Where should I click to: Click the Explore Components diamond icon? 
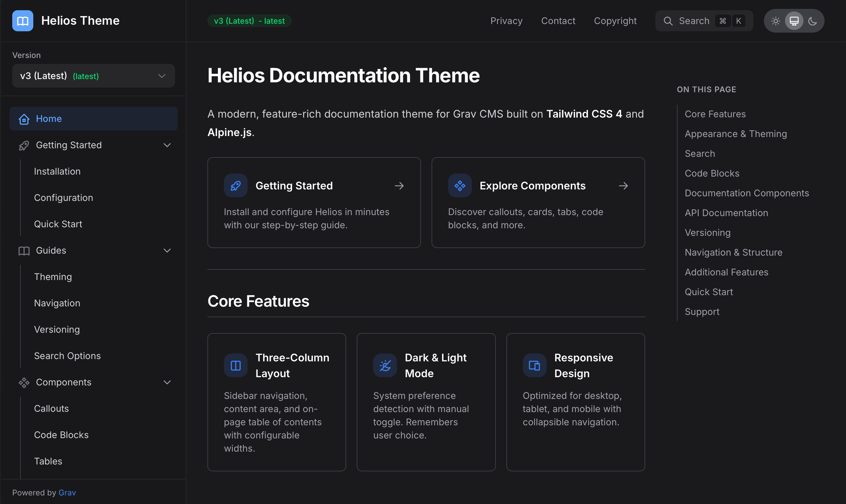coord(460,186)
